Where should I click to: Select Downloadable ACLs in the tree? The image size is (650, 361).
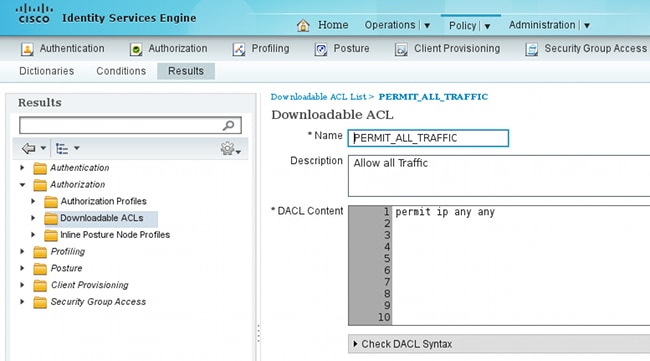click(102, 218)
